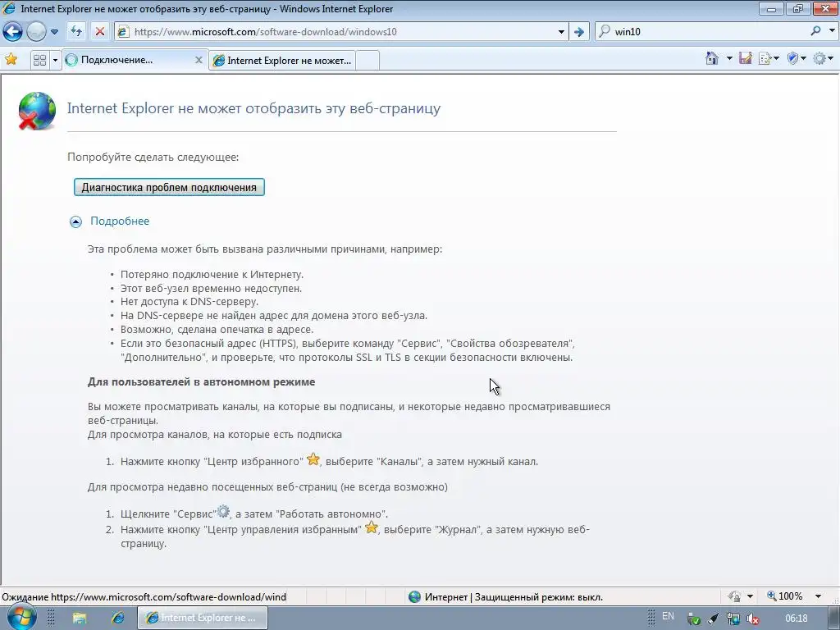Open the zoom level dropdown arrow

(x=818, y=596)
